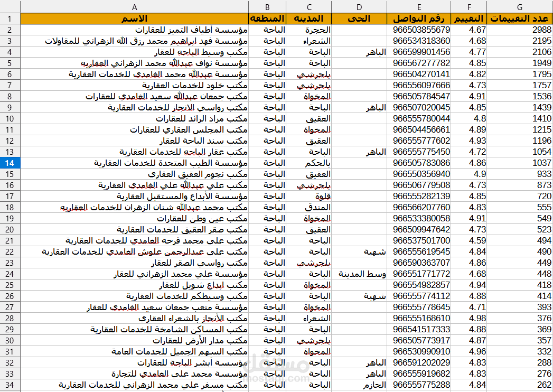Click region cell الباحة in row 2
The image size is (553, 392).
267,30
